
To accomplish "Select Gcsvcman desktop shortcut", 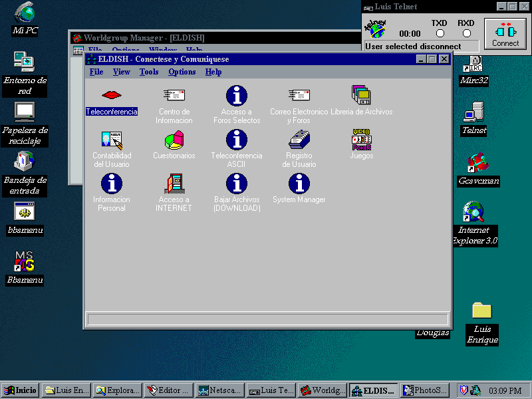I will (478, 162).
